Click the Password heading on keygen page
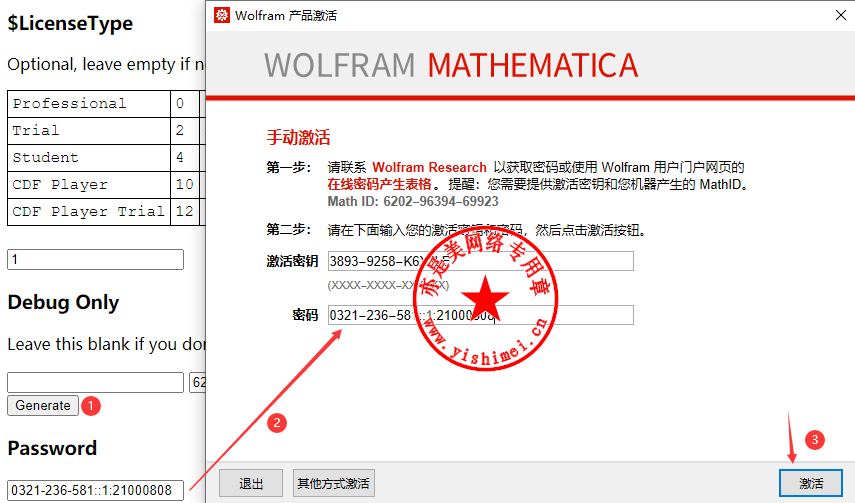This screenshot has height=503, width=855. pyautogui.click(x=52, y=448)
